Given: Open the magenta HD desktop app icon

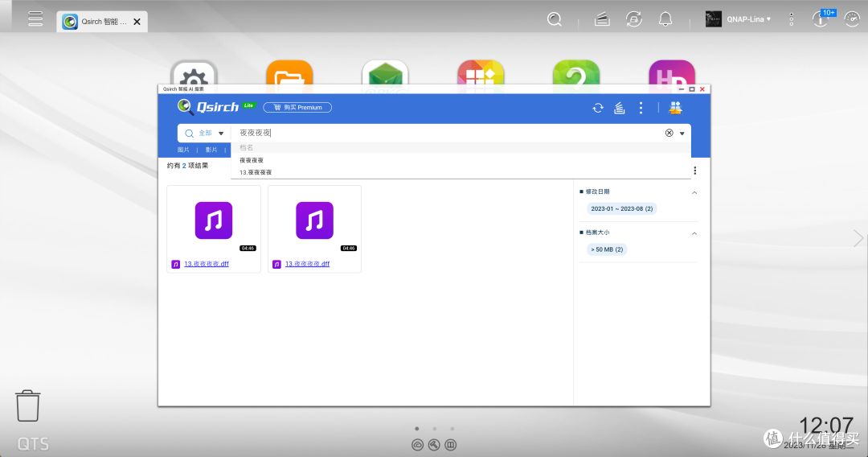Looking at the screenshot, I should point(671,73).
